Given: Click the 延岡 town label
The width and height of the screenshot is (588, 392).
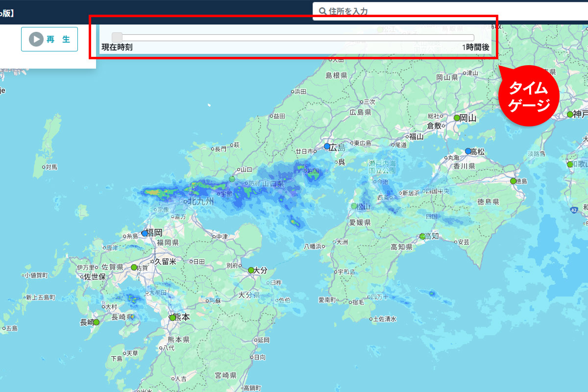Looking at the screenshot, I should [x=263, y=340].
